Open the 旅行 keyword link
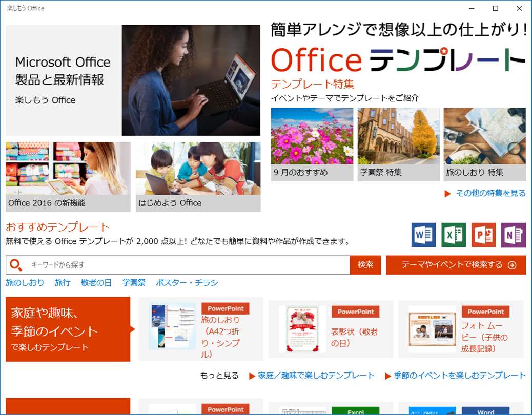532x415 pixels. click(63, 282)
